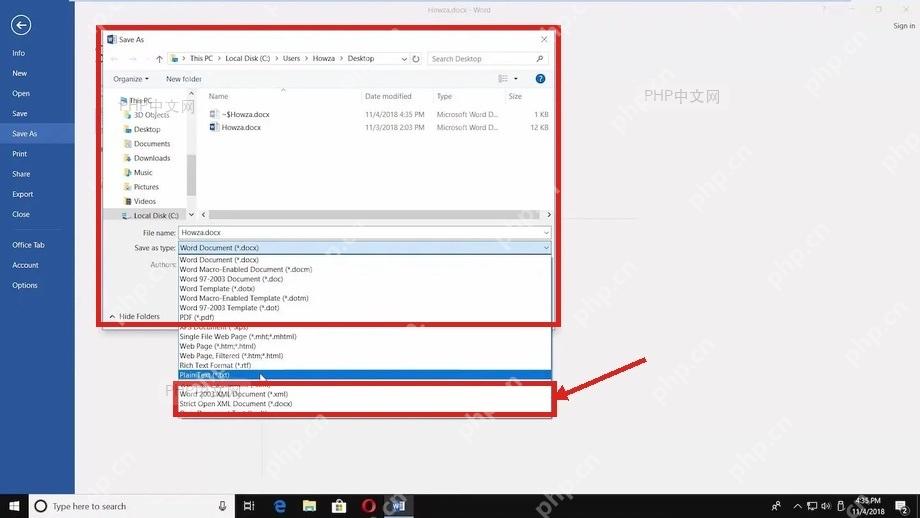920x518 pixels.
Task: Create a New folder
Action: coord(184,79)
